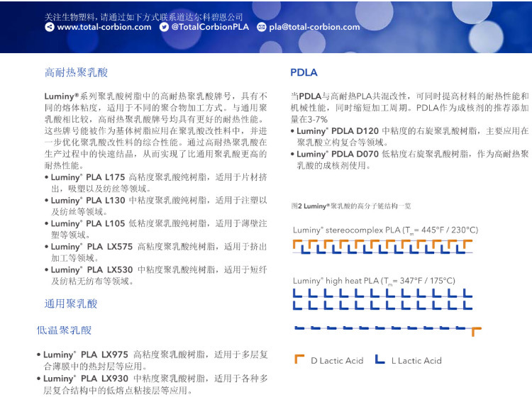Select the Luminy PLA LX930 bullet text
Viewport: 532px width, 397px height.
point(153,384)
